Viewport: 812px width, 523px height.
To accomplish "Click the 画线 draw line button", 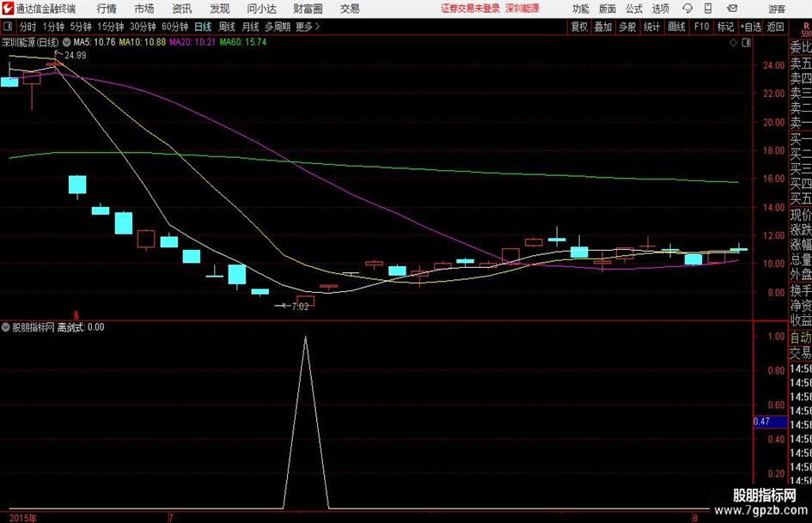I will pos(677,27).
